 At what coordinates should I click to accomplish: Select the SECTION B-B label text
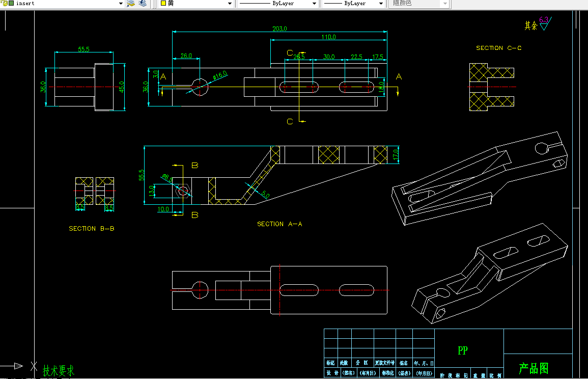[x=92, y=229]
